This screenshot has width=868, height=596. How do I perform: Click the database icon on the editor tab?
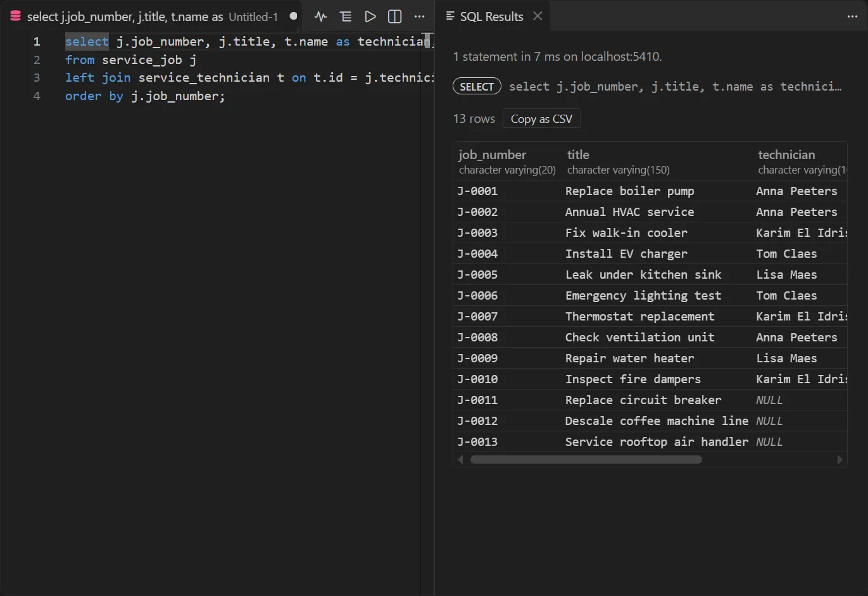[x=16, y=16]
